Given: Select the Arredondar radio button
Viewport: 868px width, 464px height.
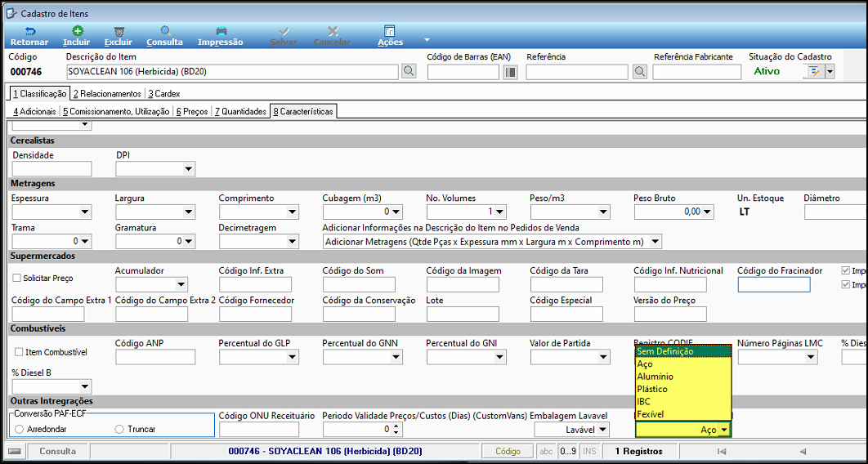Looking at the screenshot, I should [20, 429].
